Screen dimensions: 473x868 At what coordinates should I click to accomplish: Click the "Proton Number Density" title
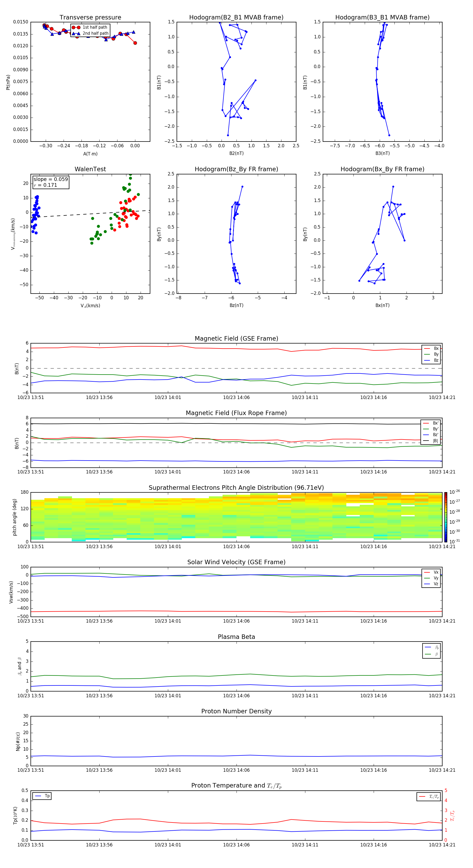(236, 711)
